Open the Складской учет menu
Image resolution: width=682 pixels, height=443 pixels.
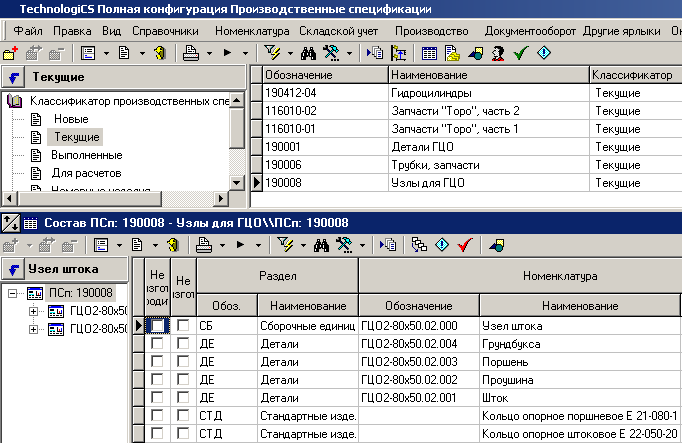coord(338,31)
